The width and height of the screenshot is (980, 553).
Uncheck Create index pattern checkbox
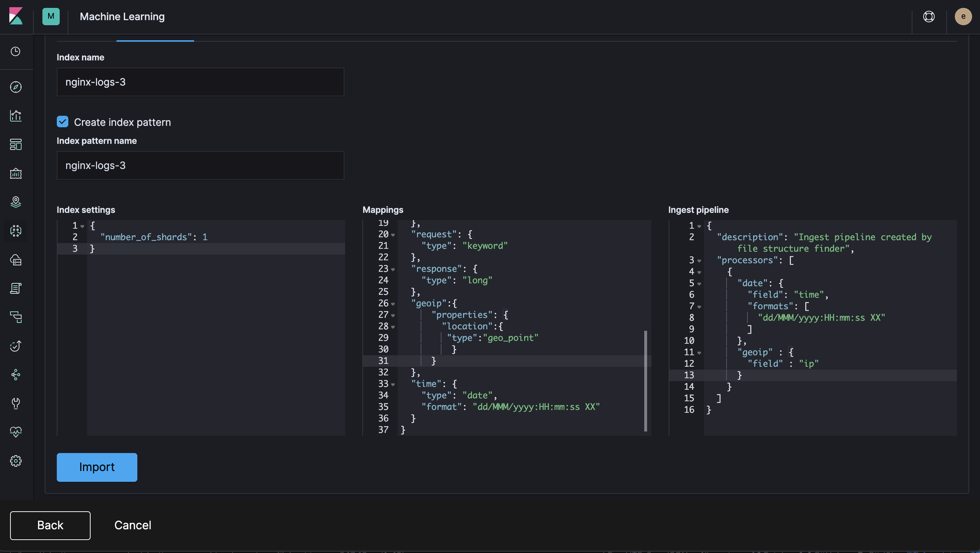point(63,122)
